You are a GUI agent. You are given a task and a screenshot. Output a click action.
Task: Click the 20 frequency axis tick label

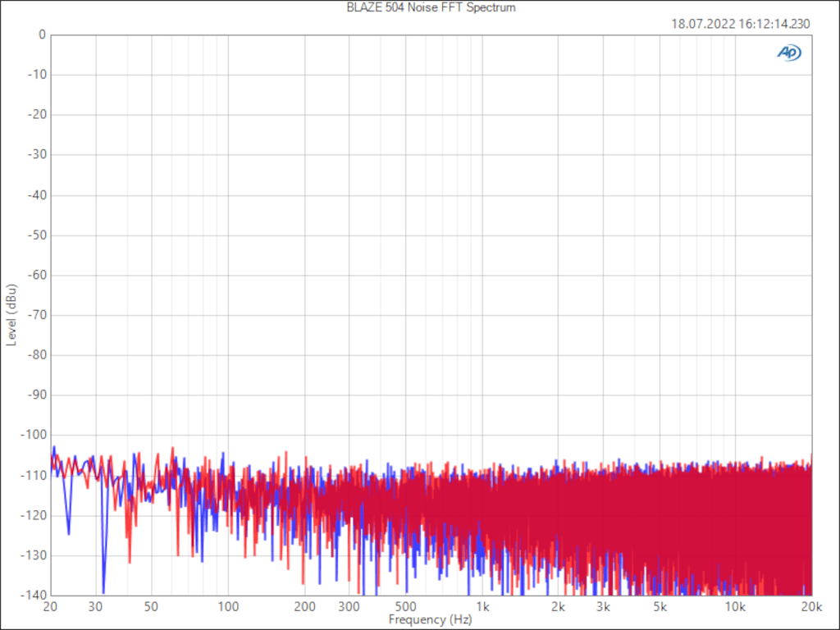coord(50,607)
